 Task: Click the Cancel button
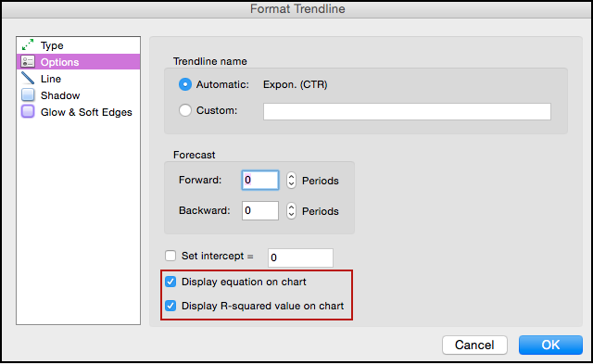[474, 345]
